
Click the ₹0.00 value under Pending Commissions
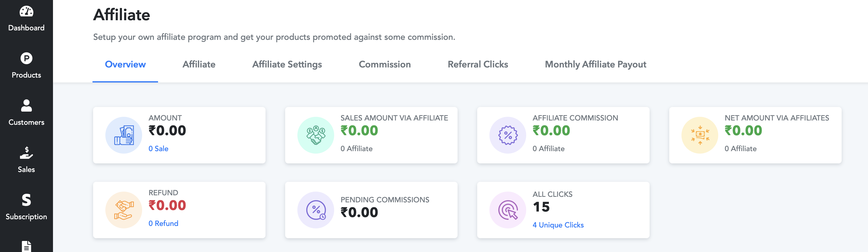(x=359, y=212)
